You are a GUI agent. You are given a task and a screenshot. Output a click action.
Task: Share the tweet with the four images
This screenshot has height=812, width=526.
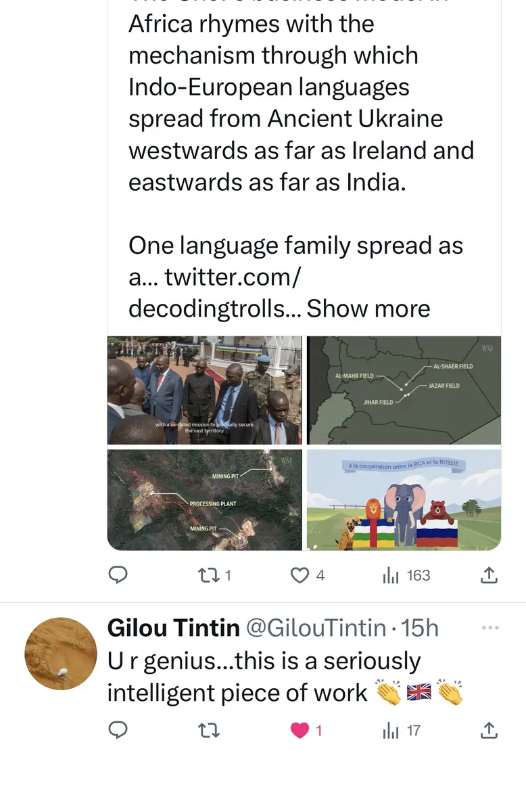[x=489, y=575]
